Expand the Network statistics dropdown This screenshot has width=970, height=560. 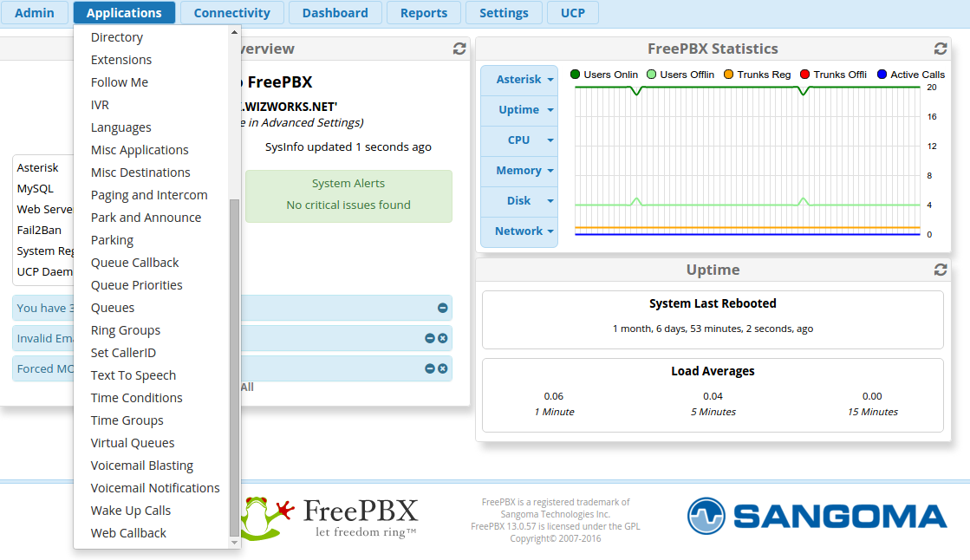[x=519, y=231]
